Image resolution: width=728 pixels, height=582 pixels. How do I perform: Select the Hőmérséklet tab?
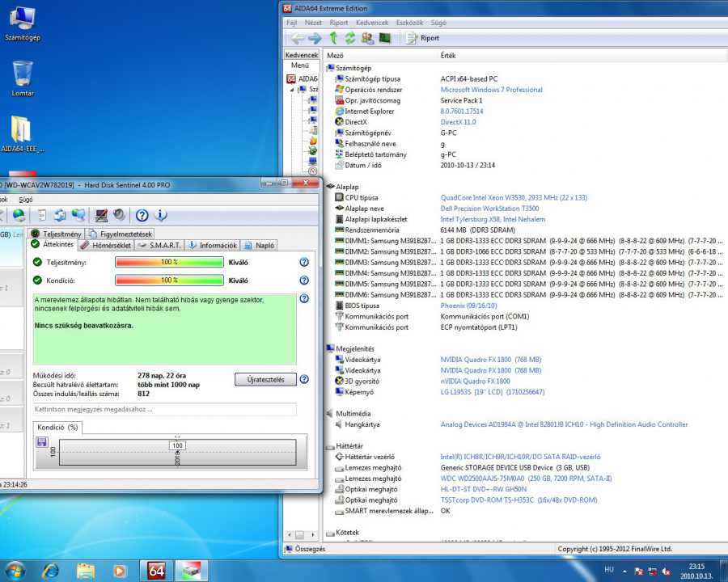[x=105, y=245]
